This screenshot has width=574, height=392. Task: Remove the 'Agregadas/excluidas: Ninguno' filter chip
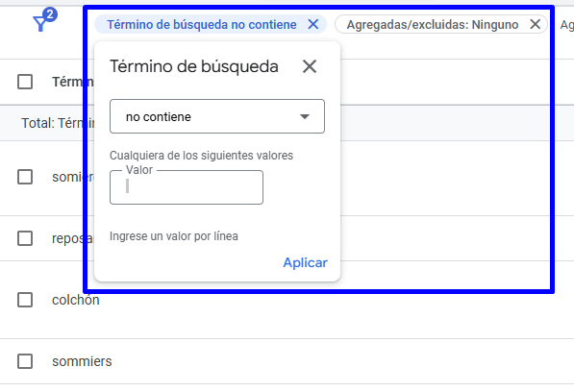[x=536, y=25]
